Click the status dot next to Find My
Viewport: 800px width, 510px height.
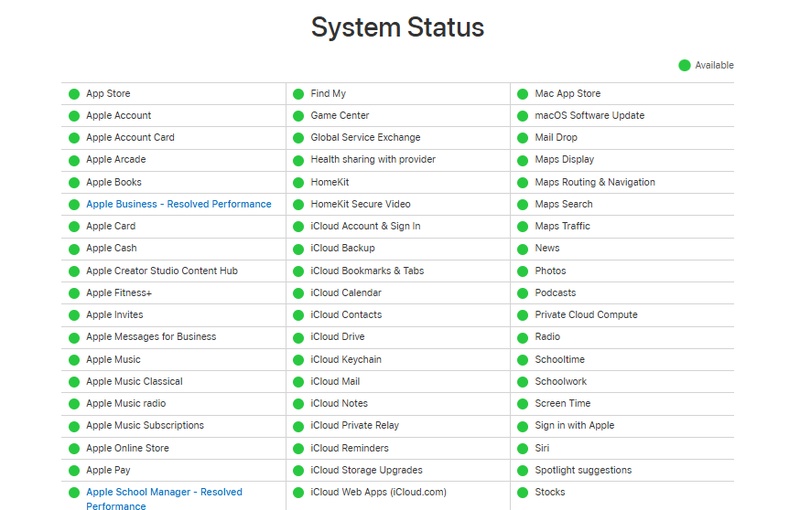(298, 94)
